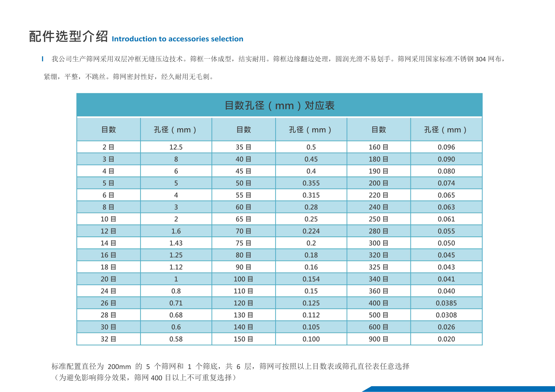
Task: Select the value 1.43
Action: click(x=176, y=243)
